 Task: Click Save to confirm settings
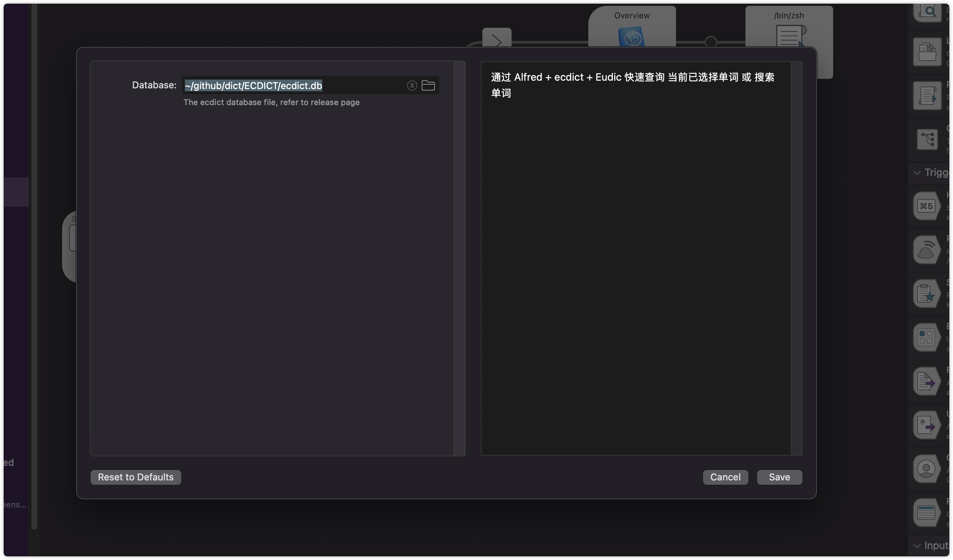point(779,477)
